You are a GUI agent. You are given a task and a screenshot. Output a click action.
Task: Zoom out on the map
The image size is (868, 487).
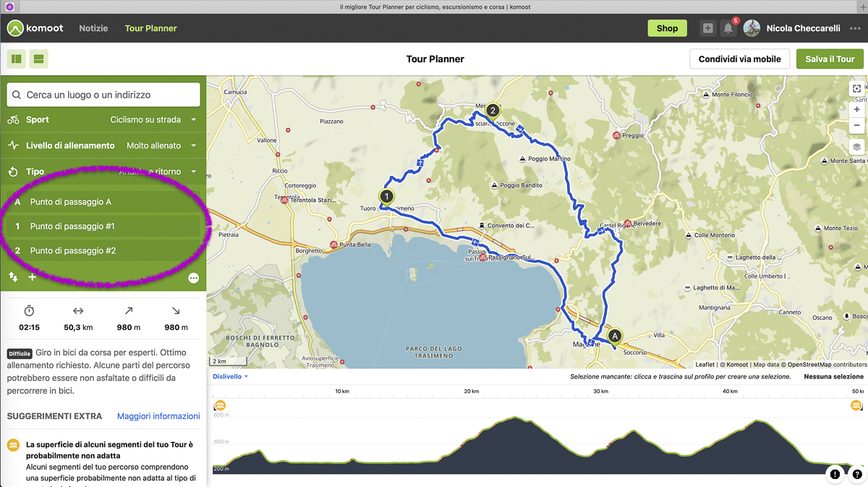pos(856,125)
